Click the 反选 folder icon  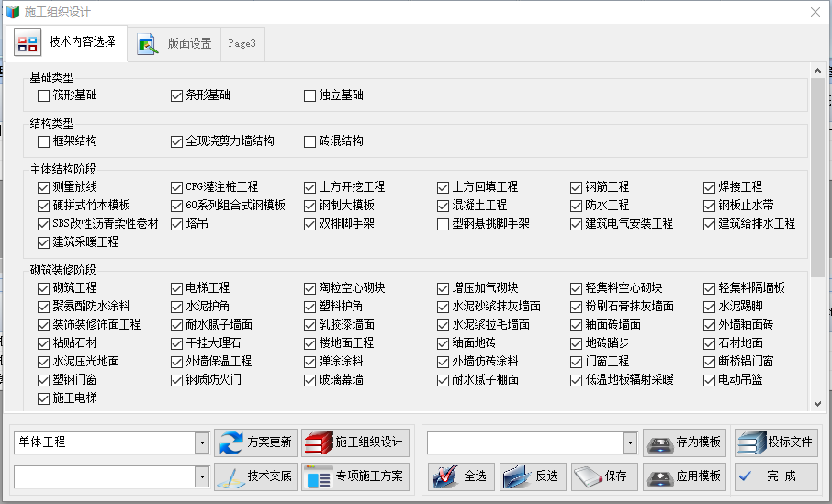516,476
